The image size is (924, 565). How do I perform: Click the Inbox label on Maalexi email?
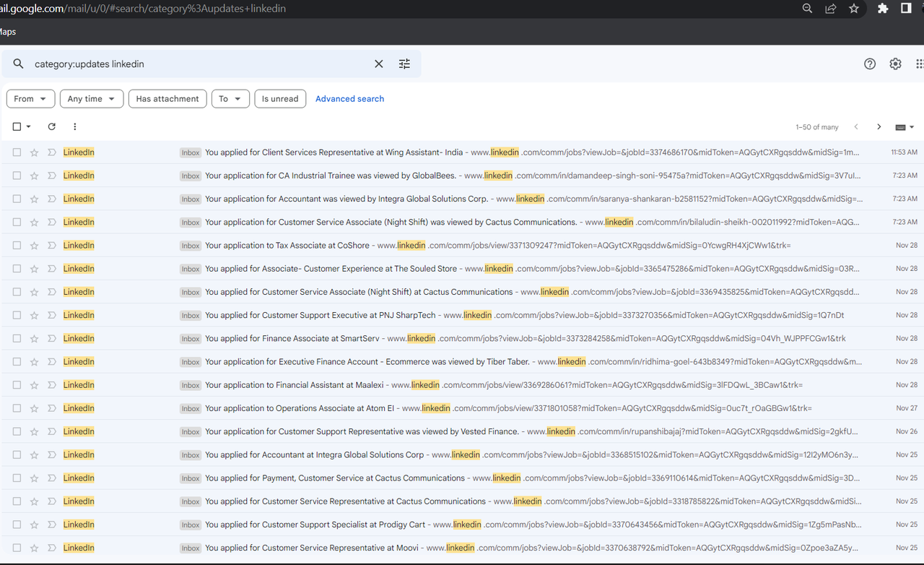(191, 385)
